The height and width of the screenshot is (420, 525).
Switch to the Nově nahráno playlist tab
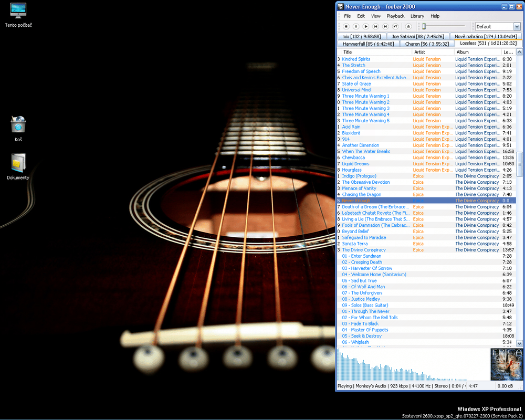click(486, 37)
